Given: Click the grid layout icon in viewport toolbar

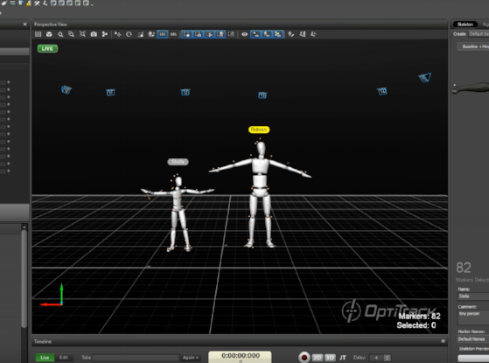Looking at the screenshot, I should pos(38,34).
